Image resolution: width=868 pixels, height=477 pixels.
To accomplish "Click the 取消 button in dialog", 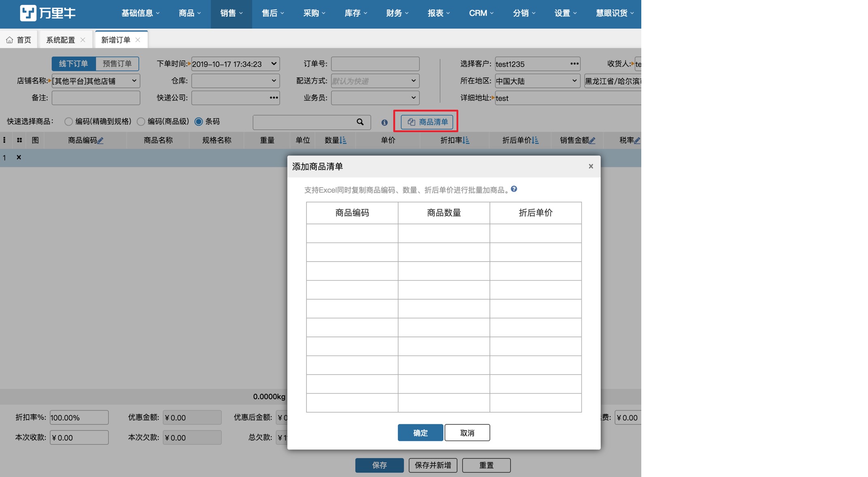I will 467,433.
